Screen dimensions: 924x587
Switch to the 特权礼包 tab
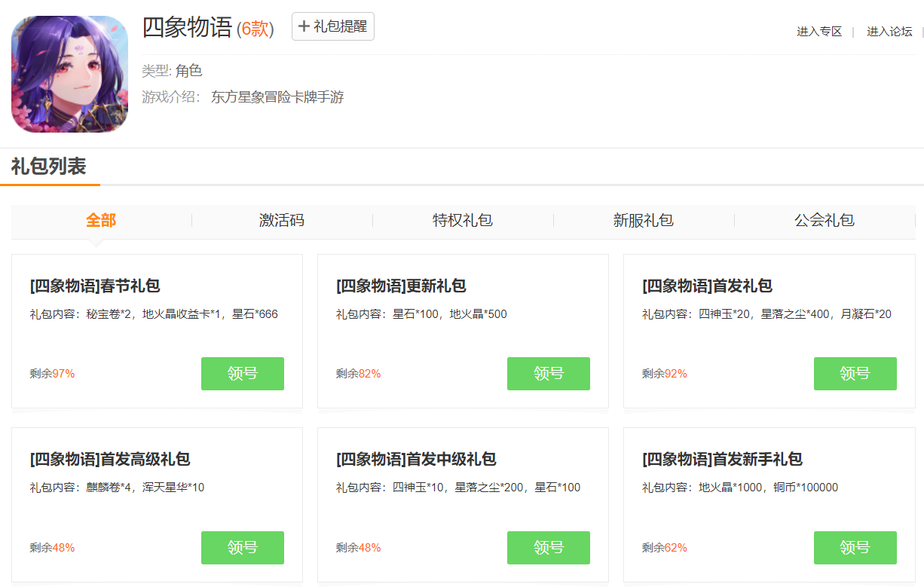[x=463, y=221]
